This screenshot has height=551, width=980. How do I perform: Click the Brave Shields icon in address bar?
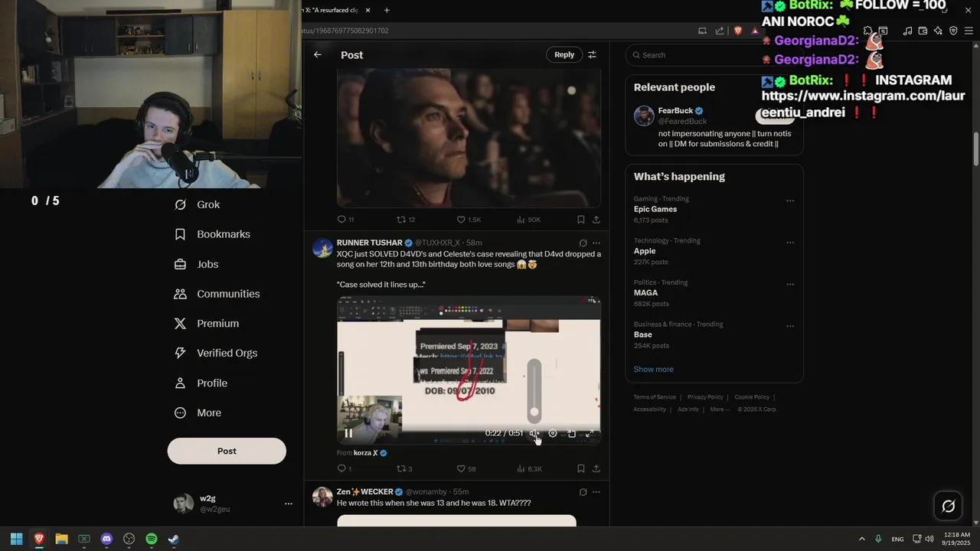click(738, 31)
